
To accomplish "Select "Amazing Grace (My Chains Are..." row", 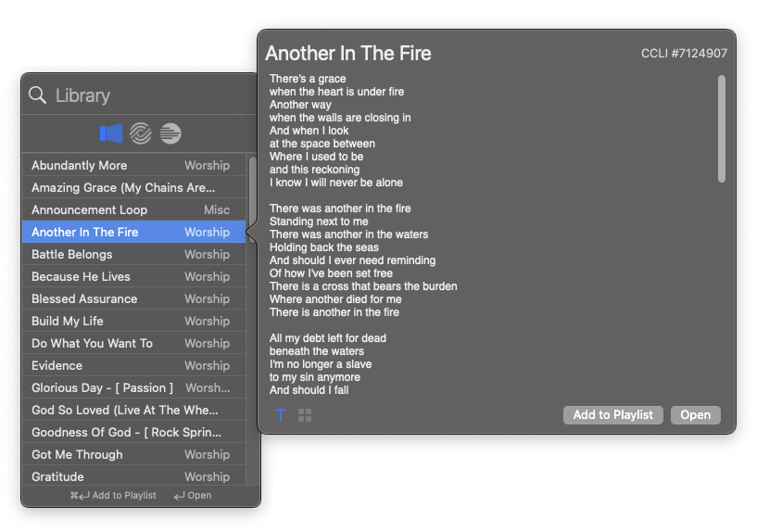I will click(x=133, y=187).
